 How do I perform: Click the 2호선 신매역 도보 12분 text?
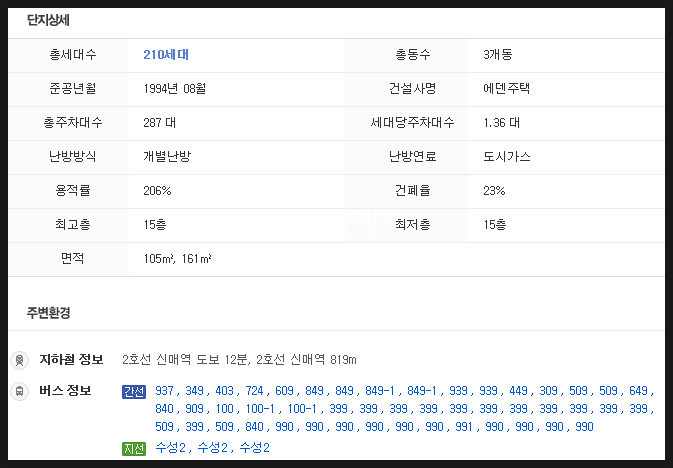click(185, 359)
